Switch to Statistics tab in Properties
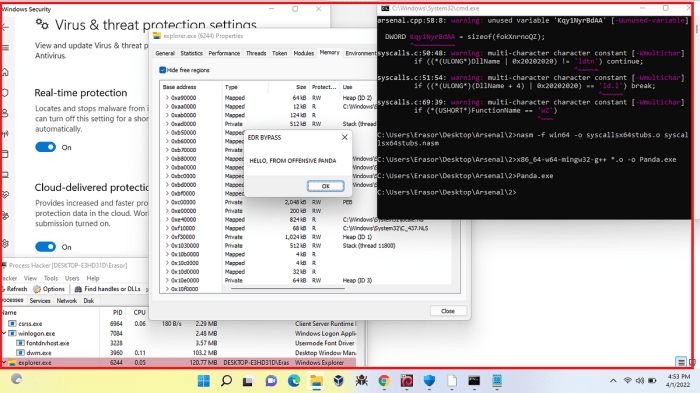700x393 pixels. point(192,53)
